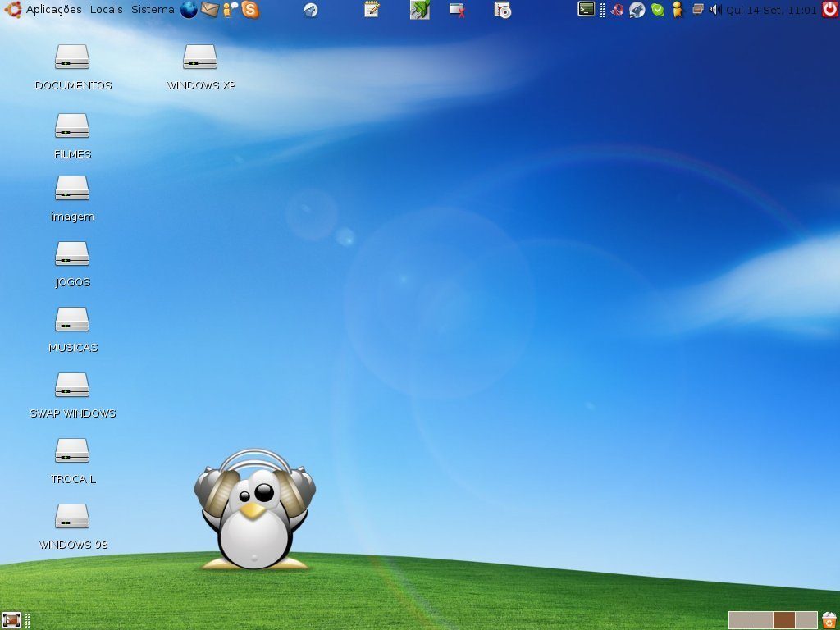Viewport: 840px width, 630px height.
Task: Select the imagem drive icon
Action: 72,188
